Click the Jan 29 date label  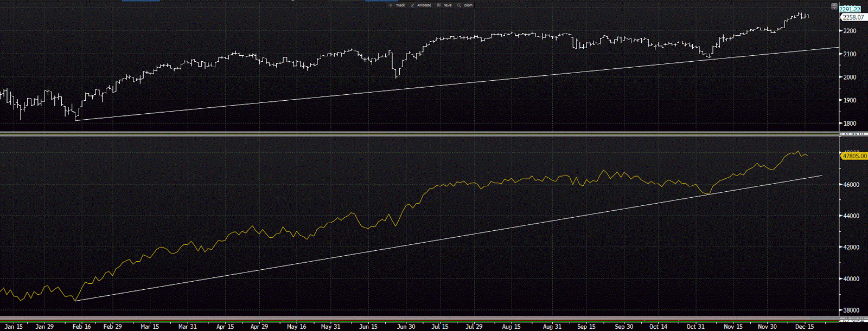coord(44,327)
